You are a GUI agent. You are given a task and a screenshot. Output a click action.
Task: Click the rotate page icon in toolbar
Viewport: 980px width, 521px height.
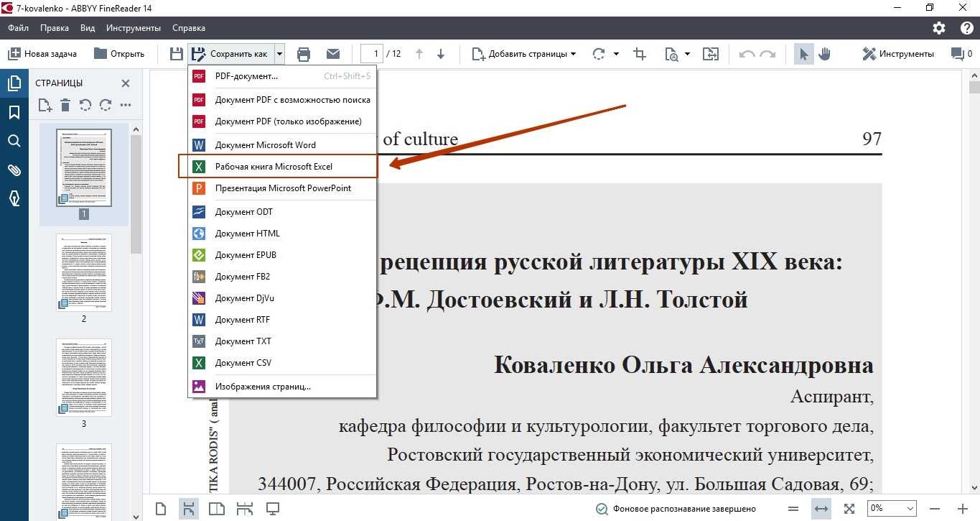(598, 54)
